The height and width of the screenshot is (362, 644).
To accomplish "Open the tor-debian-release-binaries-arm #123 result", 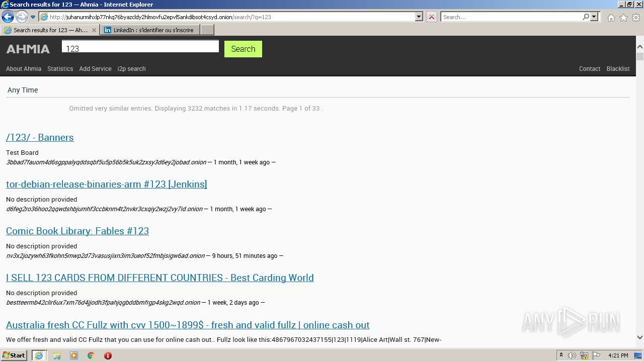I will 107,184.
